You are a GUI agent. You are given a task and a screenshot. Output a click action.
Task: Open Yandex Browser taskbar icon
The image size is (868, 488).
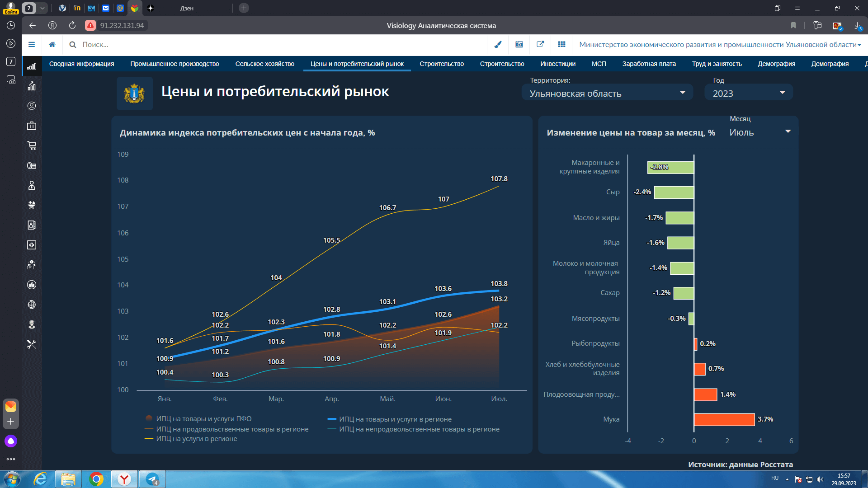(124, 479)
